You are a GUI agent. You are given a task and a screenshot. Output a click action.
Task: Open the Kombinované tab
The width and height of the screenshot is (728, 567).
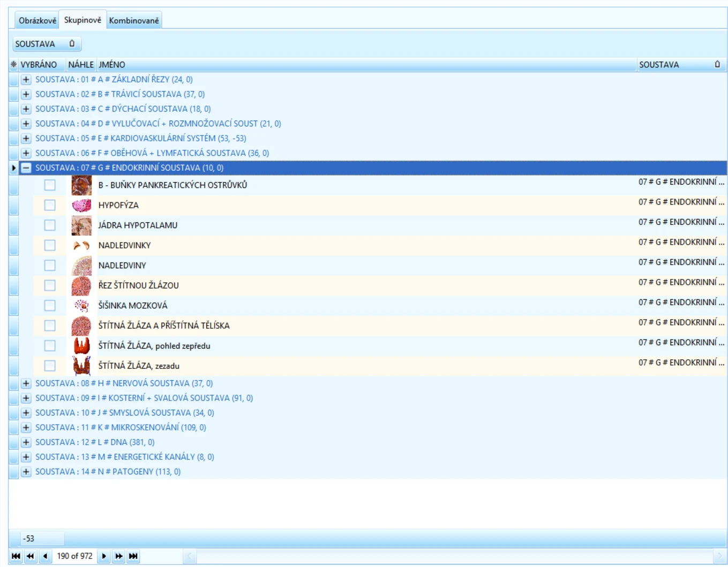[x=134, y=20]
